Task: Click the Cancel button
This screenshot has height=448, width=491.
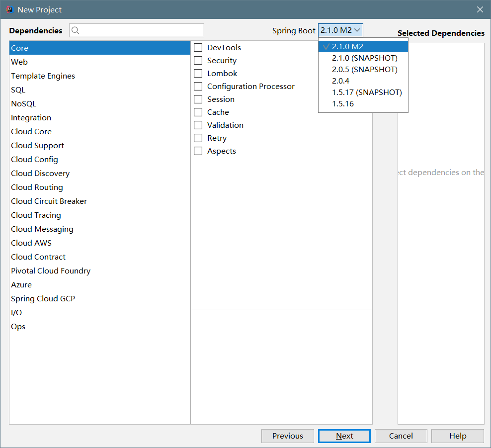Action: tap(401, 436)
